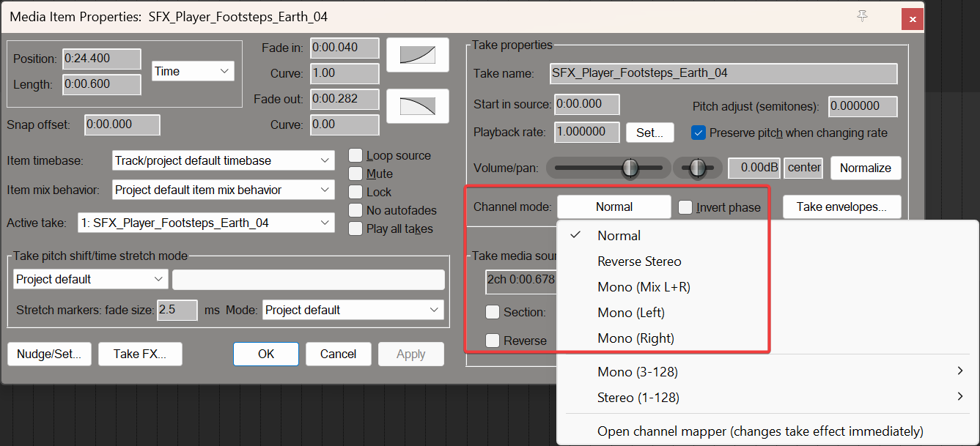Choose Mono (Left) channel mode

click(767, 313)
